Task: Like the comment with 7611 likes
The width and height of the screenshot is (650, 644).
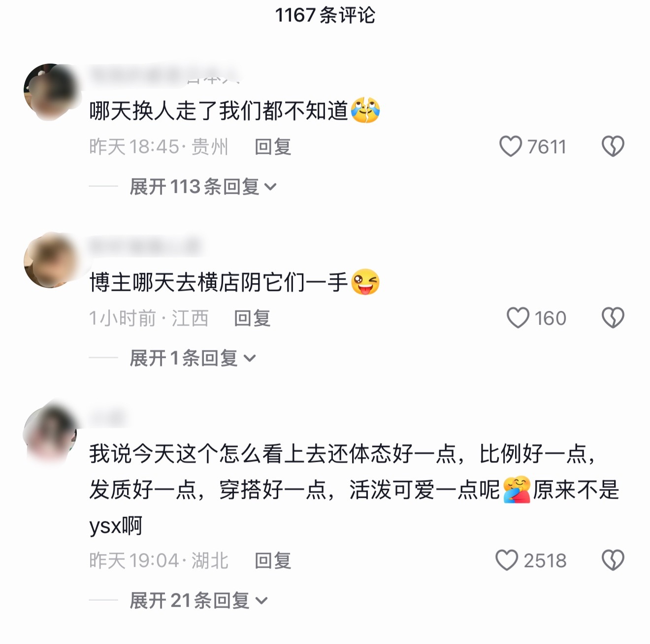Action: click(x=510, y=146)
